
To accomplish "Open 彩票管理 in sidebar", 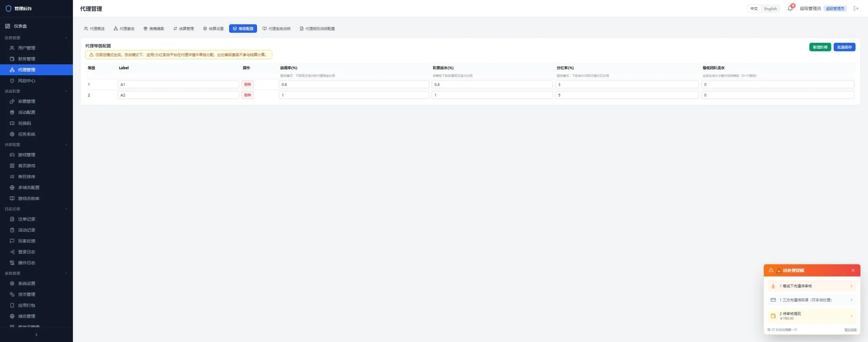I will coord(36,101).
